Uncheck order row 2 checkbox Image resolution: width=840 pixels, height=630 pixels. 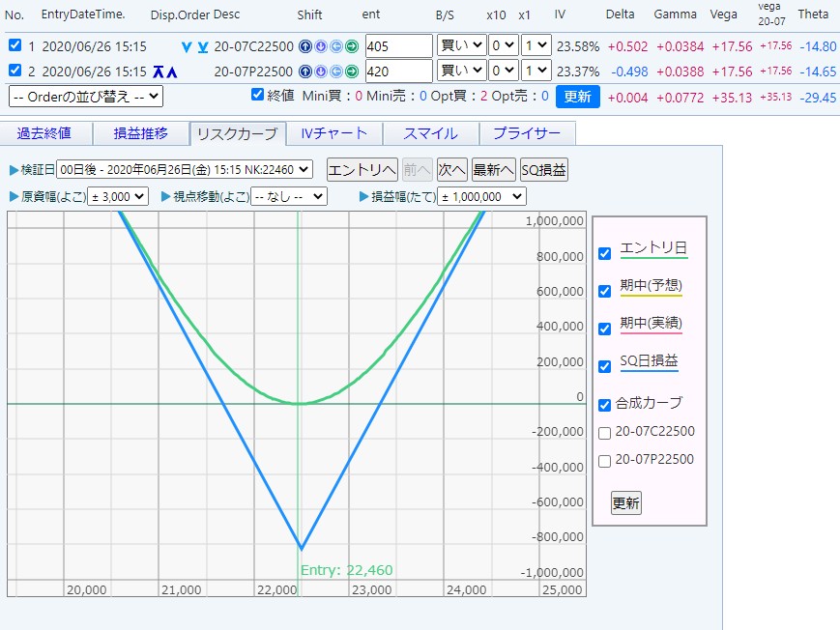tap(15, 70)
